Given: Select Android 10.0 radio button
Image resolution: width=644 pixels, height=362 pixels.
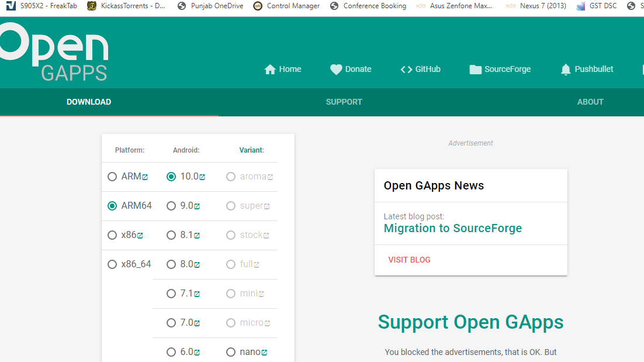Looking at the screenshot, I should [171, 177].
